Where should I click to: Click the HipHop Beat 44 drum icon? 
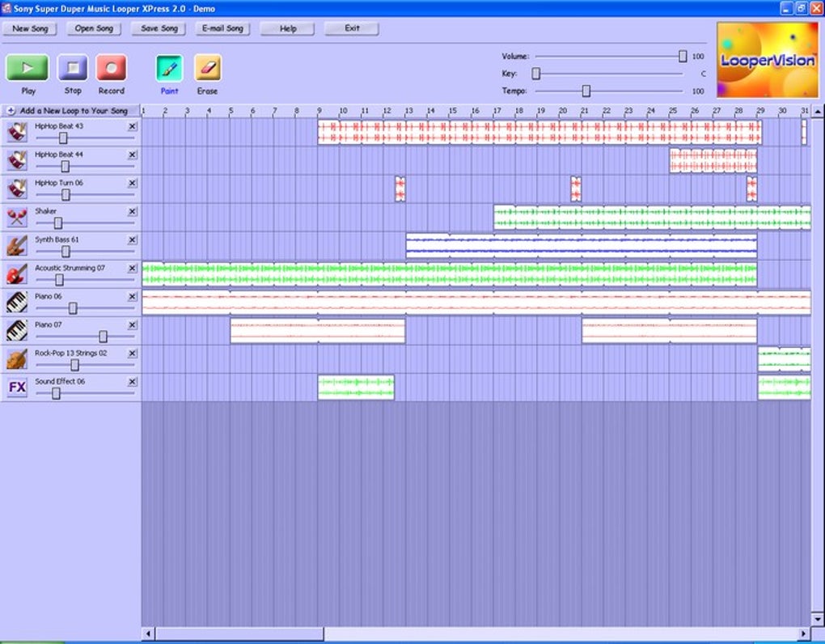click(x=17, y=160)
